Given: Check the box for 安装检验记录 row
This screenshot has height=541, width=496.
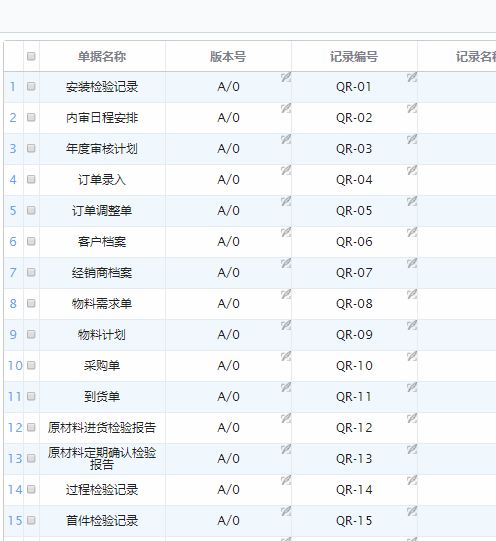Looking at the screenshot, I should click(x=31, y=86).
